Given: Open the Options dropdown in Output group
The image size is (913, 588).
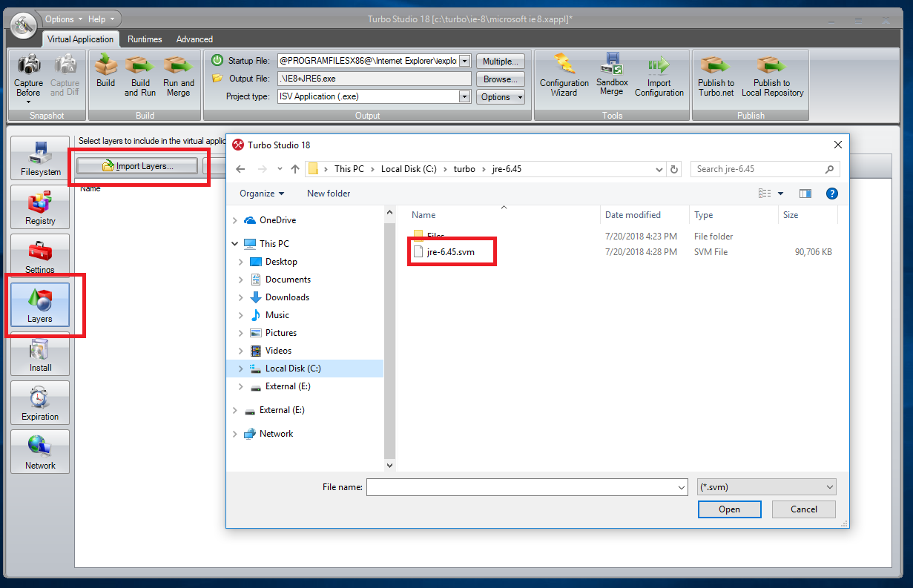Looking at the screenshot, I should click(x=501, y=97).
